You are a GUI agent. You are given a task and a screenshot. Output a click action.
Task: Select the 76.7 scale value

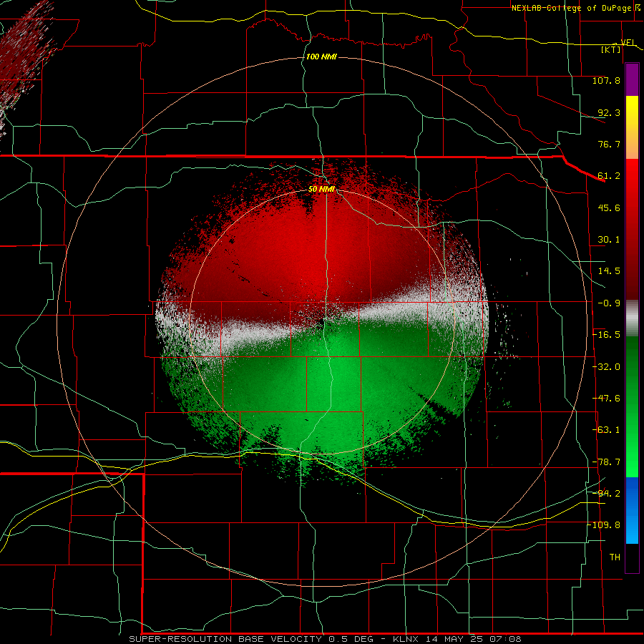tap(609, 144)
